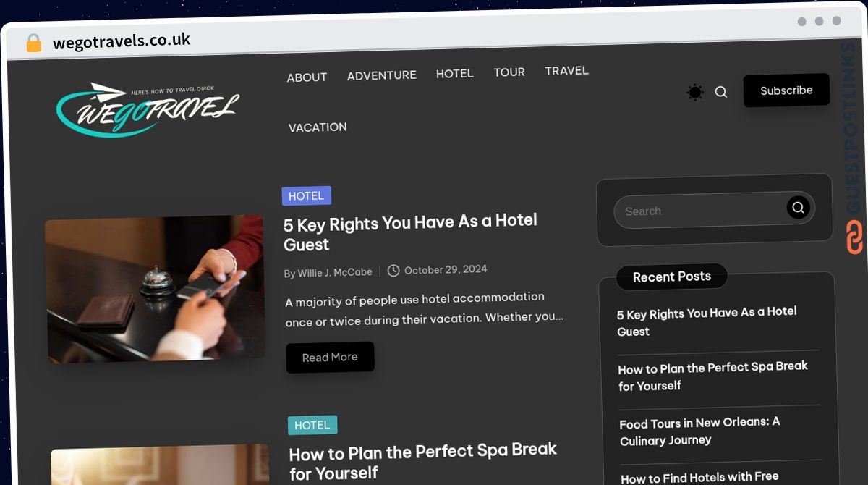Image resolution: width=868 pixels, height=485 pixels.
Task: Go to the TOUR section
Action: 509,72
